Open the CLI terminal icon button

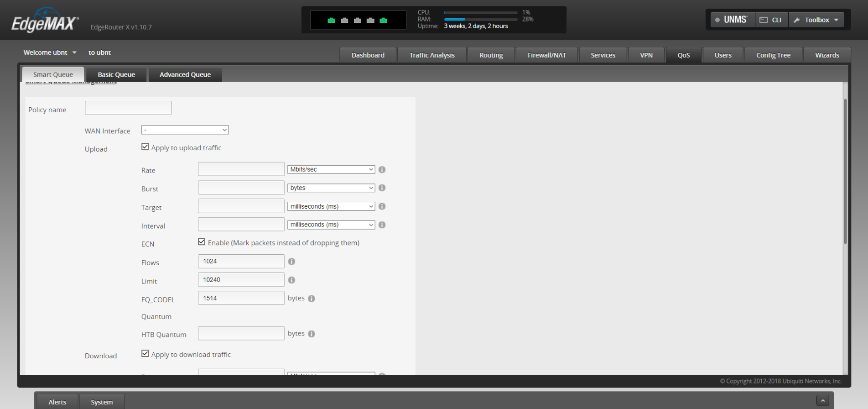[x=771, y=20]
